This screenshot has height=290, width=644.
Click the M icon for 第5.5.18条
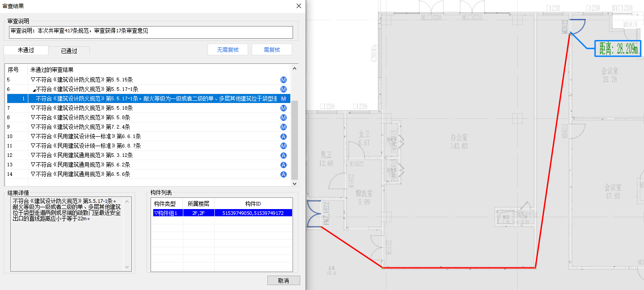(x=284, y=108)
